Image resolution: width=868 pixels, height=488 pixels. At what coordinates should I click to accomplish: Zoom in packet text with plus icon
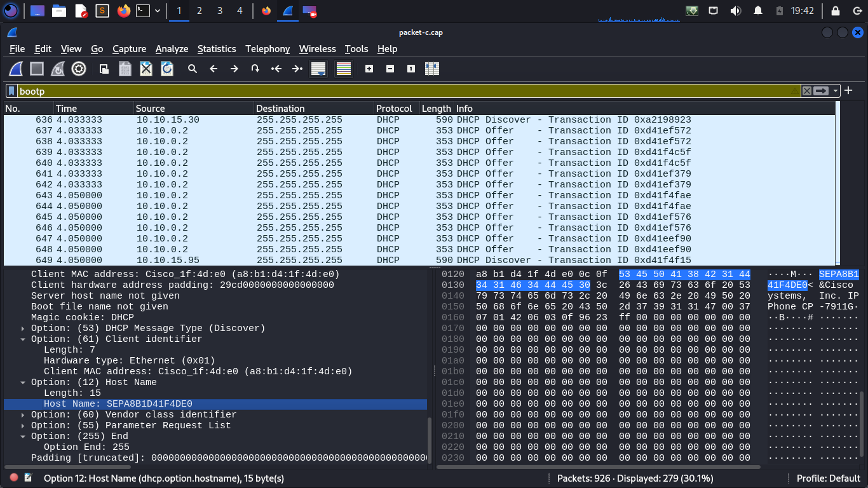point(369,69)
